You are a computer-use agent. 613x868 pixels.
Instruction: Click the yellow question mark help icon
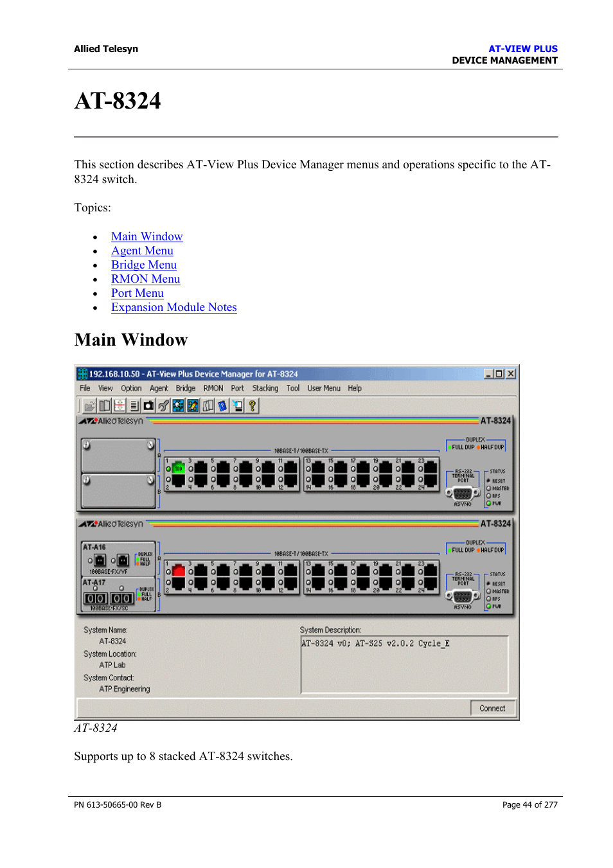[x=253, y=406]
